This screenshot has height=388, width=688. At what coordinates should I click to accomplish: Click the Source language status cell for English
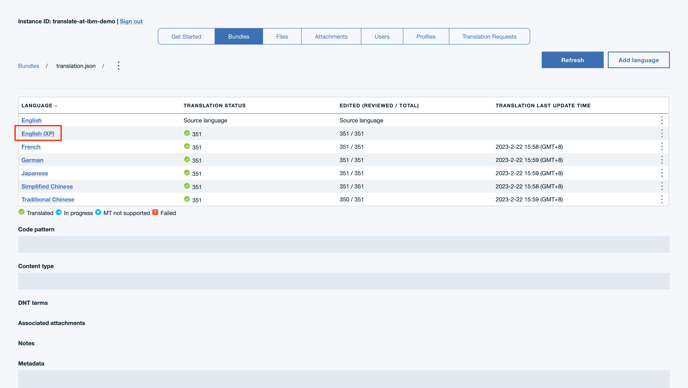coord(205,120)
